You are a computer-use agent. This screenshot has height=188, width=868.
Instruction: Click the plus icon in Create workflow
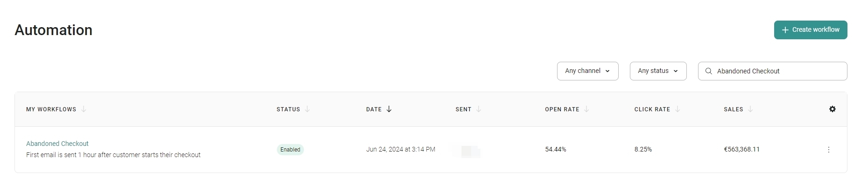pyautogui.click(x=785, y=30)
